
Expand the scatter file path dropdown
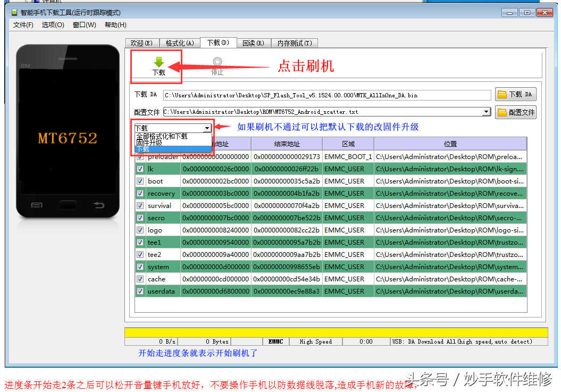coord(485,112)
